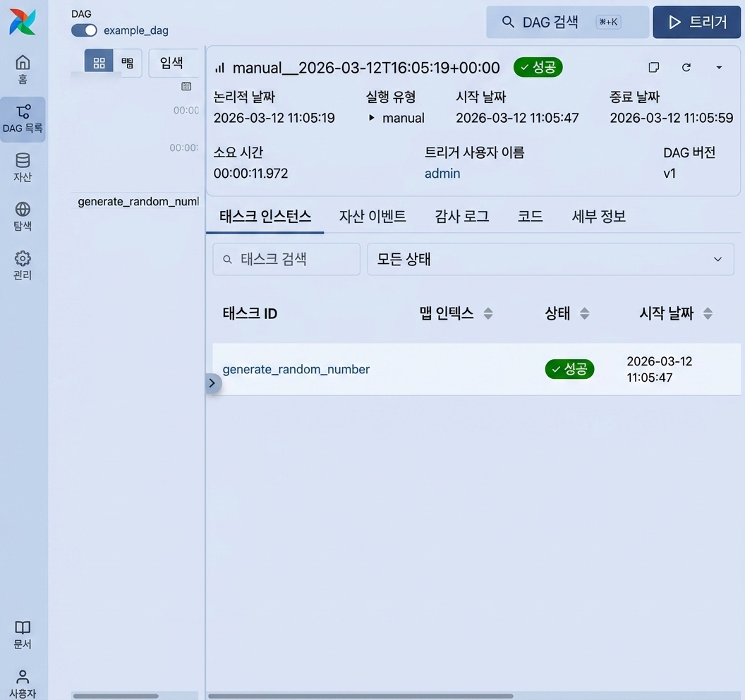The height and width of the screenshot is (700, 745).
Task: Click the DAG 버전 value v1
Action: (x=670, y=174)
